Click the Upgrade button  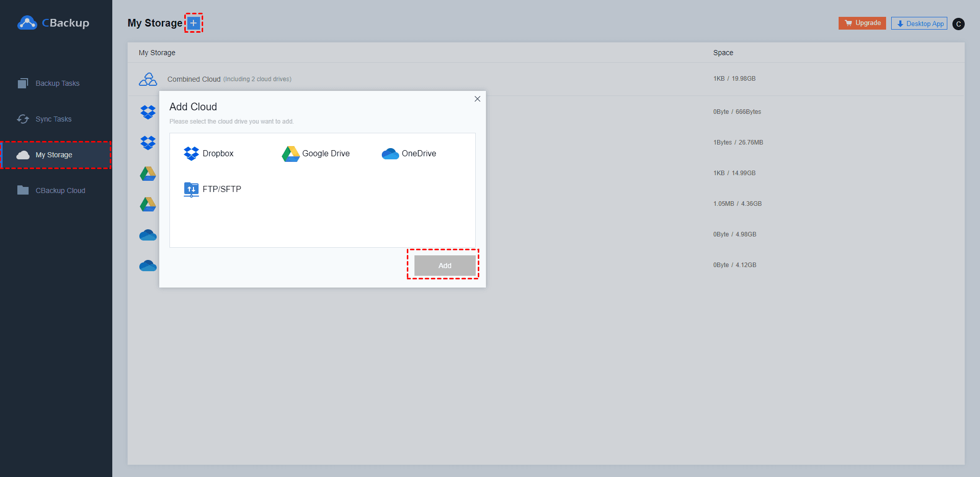(x=862, y=23)
